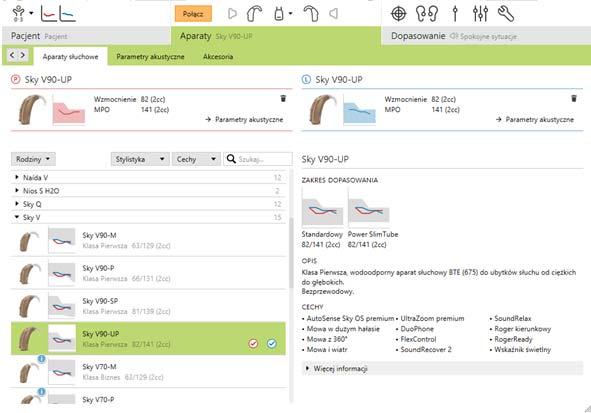
Task: Select Sky V90-SP in the list
Action: coord(148,306)
